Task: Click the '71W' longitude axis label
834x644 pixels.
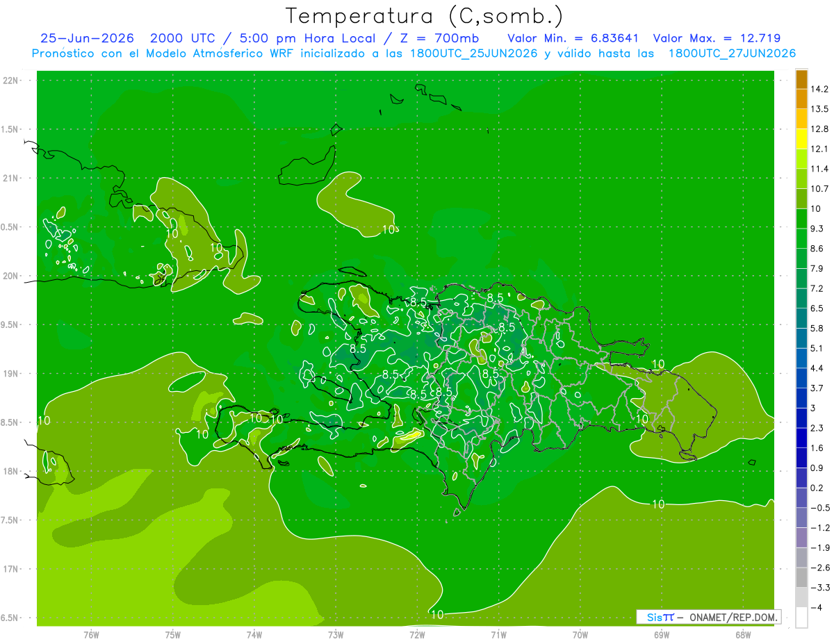Action: tap(498, 634)
